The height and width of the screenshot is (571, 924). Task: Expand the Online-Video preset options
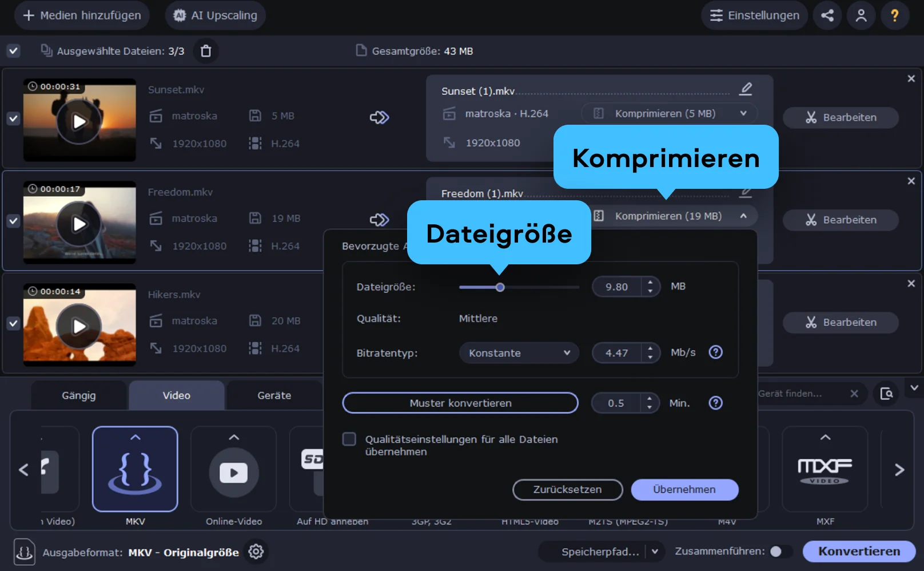click(234, 437)
